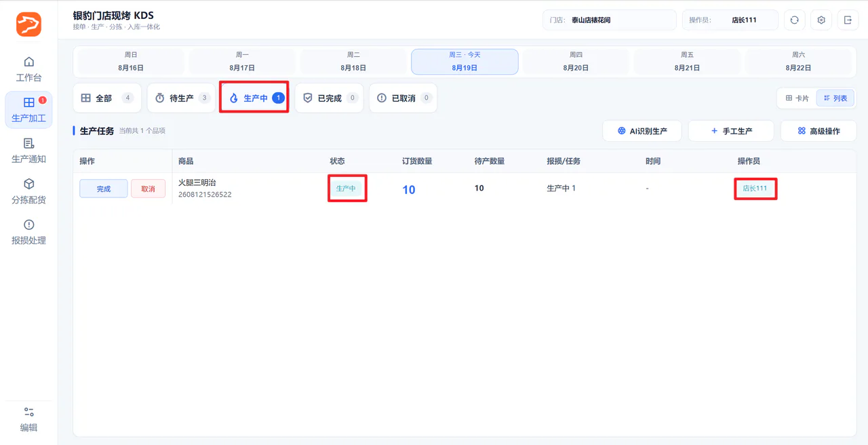The width and height of the screenshot is (868, 445).
Task: Go to 生产通知 in the sidebar
Action: [28, 151]
